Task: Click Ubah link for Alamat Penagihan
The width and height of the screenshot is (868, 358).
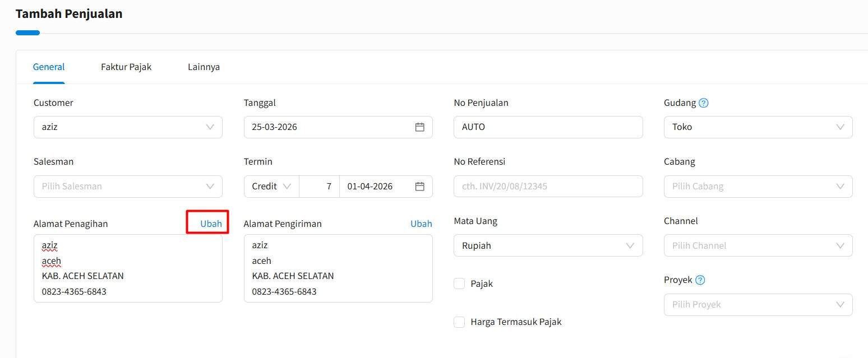Action: tap(211, 224)
